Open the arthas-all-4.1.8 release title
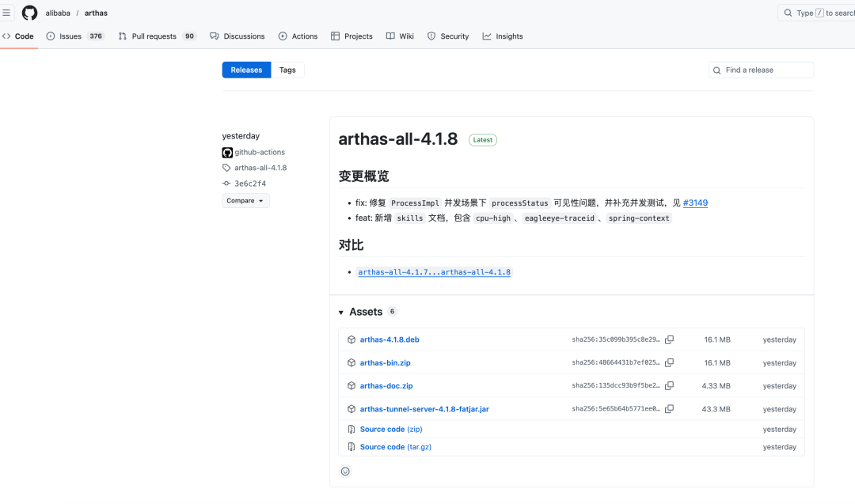Viewport: 855px width, 504px height. click(398, 139)
